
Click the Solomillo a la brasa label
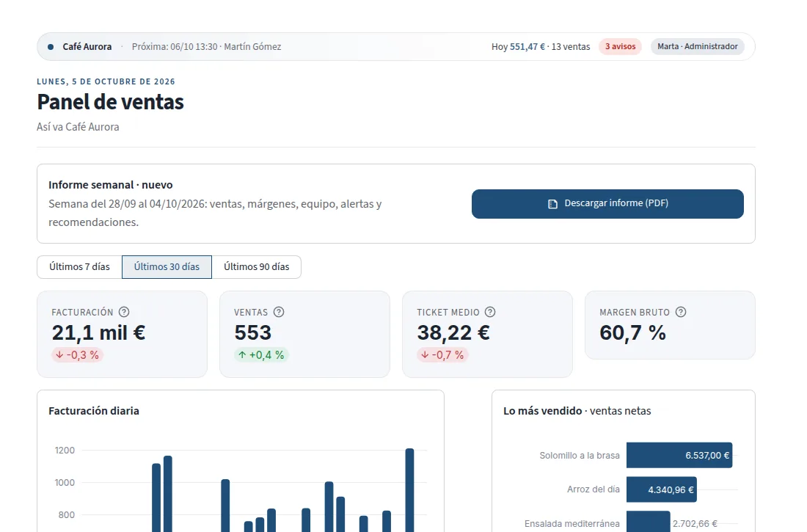(x=580, y=455)
